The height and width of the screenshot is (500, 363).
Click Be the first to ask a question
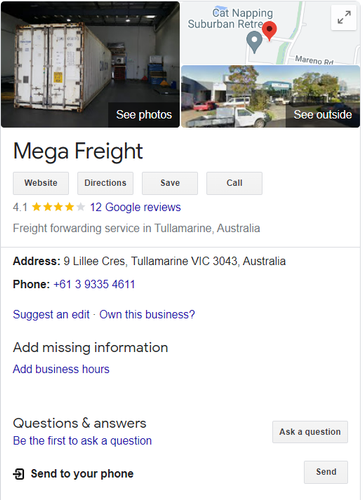tap(82, 441)
